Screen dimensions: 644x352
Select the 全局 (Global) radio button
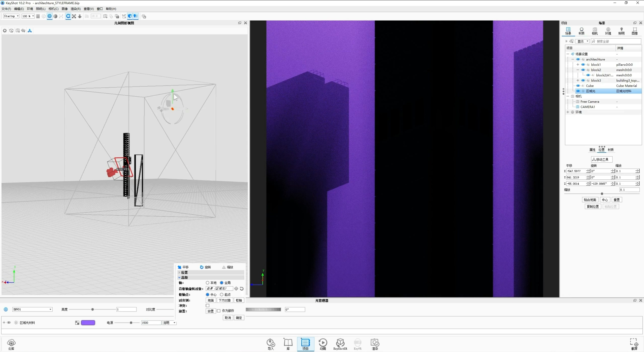click(221, 283)
